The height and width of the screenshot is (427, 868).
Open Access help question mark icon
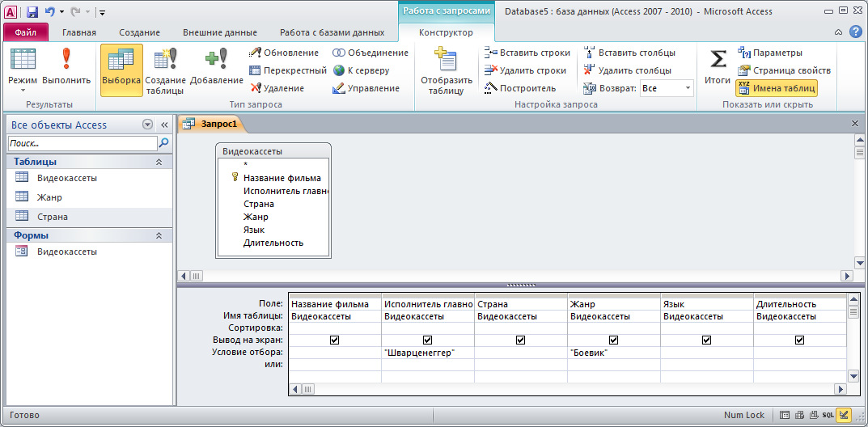[855, 32]
